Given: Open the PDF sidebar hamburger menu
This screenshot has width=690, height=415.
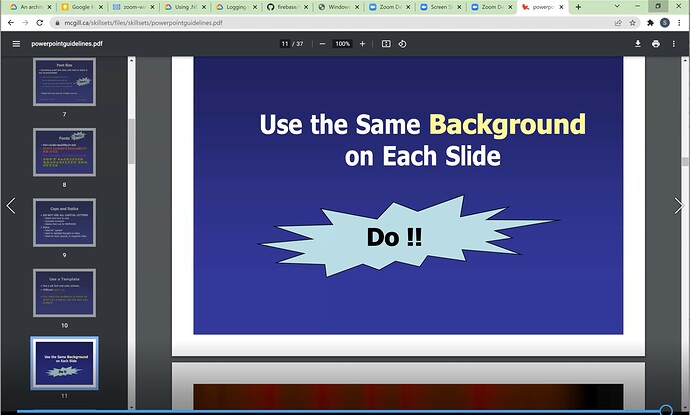Looking at the screenshot, I should pyautogui.click(x=16, y=44).
